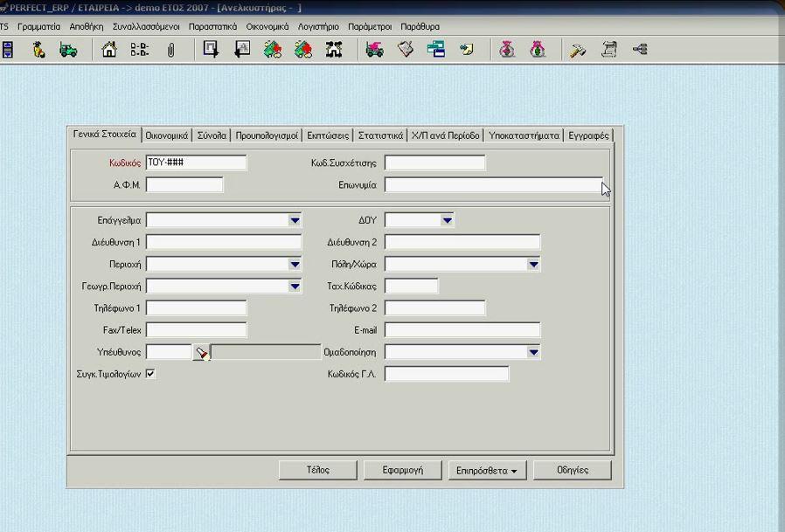The height and width of the screenshot is (532, 785).
Task: Click the first pink money bag icon
Action: coord(507,50)
